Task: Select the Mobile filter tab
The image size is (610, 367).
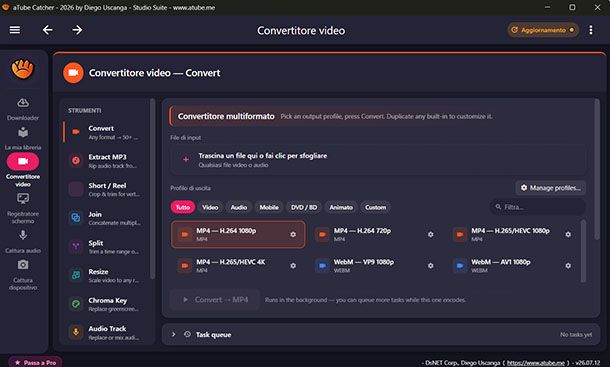Action: (x=269, y=207)
